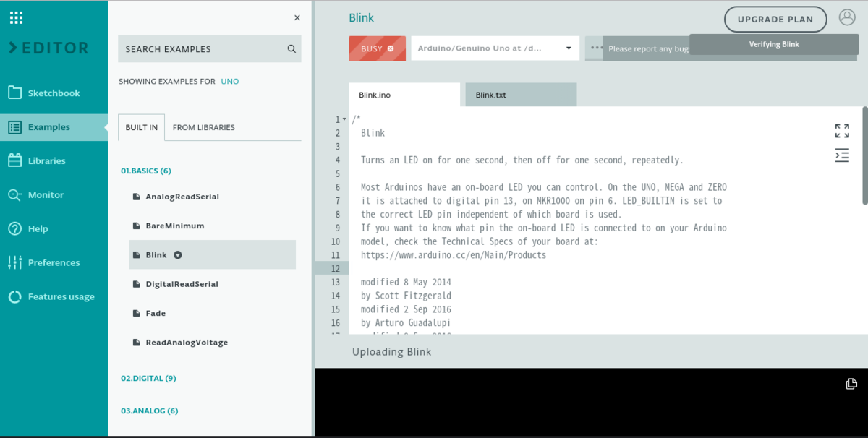This screenshot has height=438, width=868.
Task: Click the 'Please report any bug' message
Action: pyautogui.click(x=648, y=49)
